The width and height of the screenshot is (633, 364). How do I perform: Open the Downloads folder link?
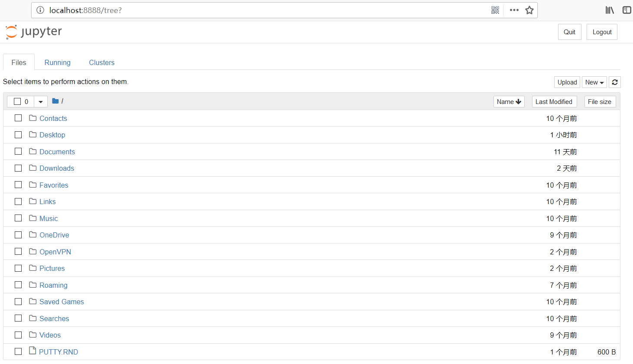pos(57,168)
